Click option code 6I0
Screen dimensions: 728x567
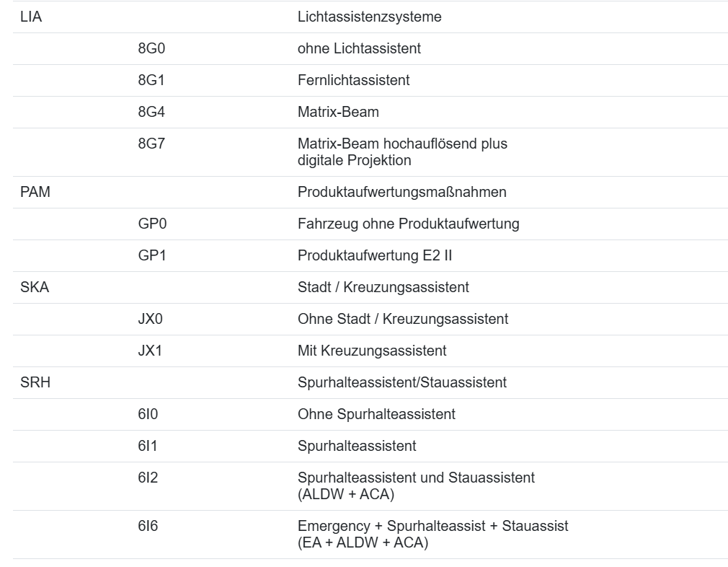coord(148,414)
